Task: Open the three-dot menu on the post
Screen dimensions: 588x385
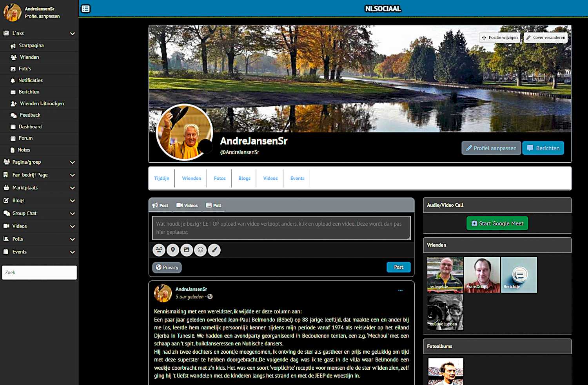Action: pos(400,290)
